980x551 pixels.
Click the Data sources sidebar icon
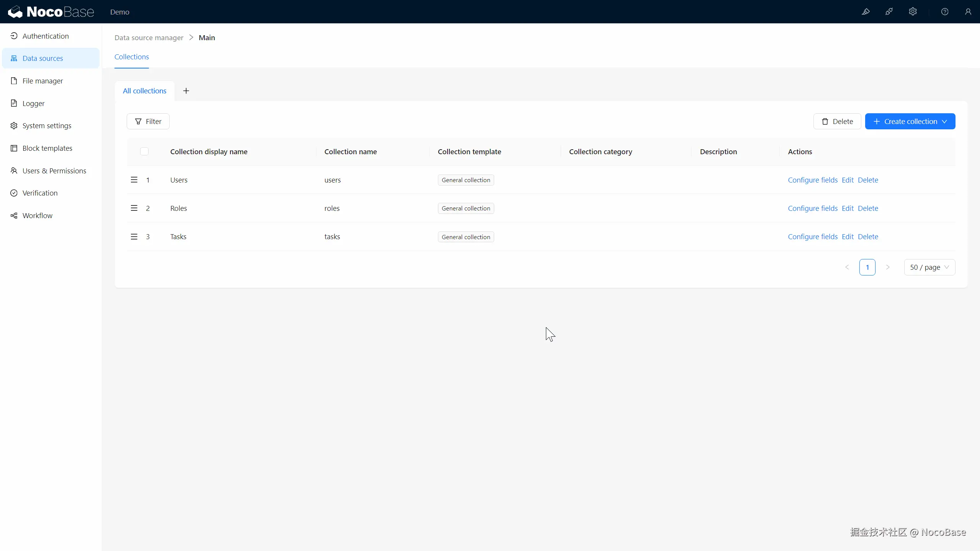point(14,58)
